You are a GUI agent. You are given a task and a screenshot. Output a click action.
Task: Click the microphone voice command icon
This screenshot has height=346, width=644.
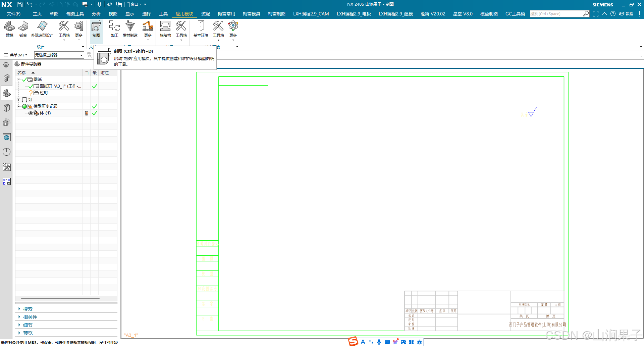tap(99, 4)
